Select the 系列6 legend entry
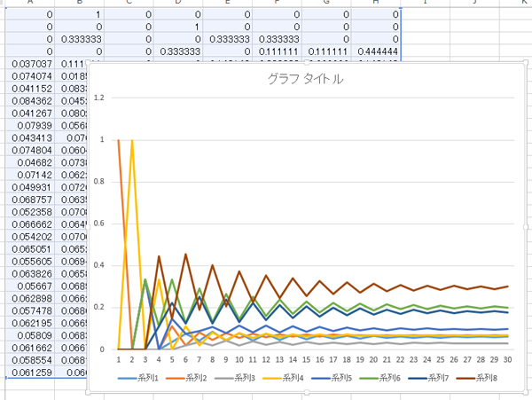This screenshot has height=400, width=532. click(x=380, y=378)
